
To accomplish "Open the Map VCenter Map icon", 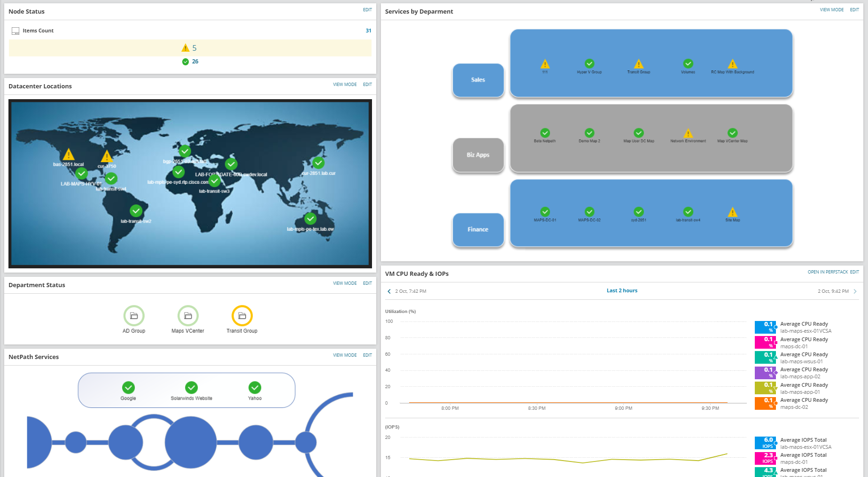I will pyautogui.click(x=733, y=133).
